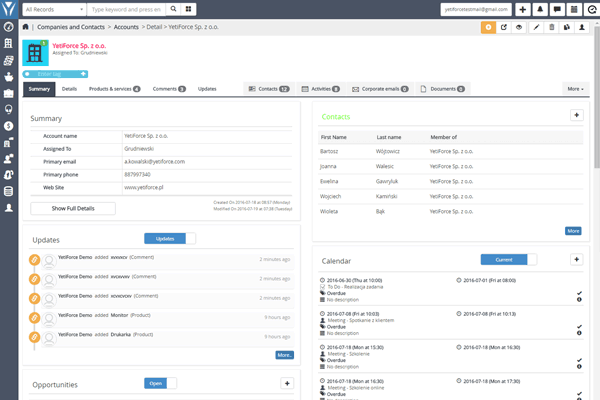Open the dashboard gauge icon in sidebar
This screenshot has height=400, width=600.
[x=9, y=28]
